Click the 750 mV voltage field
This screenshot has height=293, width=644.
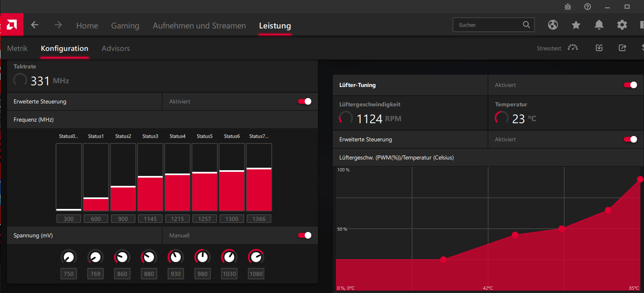pyautogui.click(x=69, y=274)
